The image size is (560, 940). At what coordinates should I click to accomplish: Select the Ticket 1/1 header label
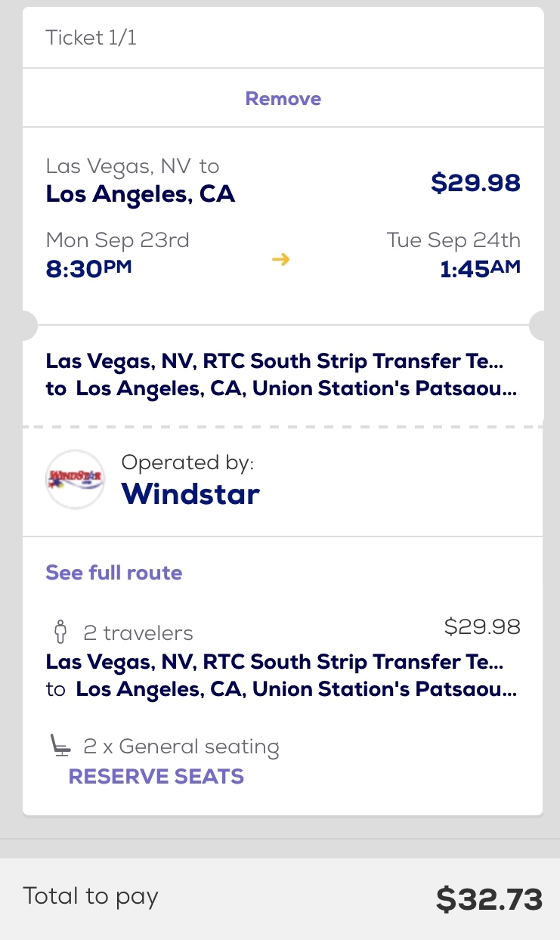(91, 38)
